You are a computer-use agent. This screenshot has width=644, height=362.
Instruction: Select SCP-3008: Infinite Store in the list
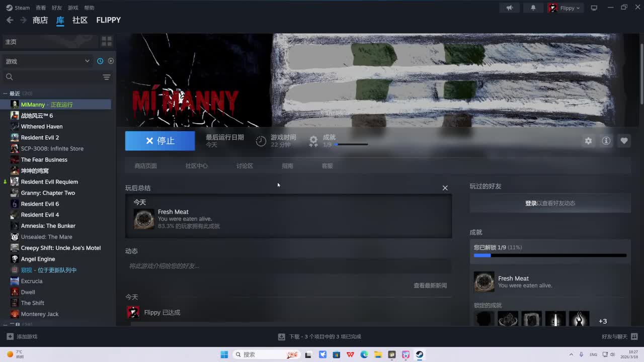52,149
